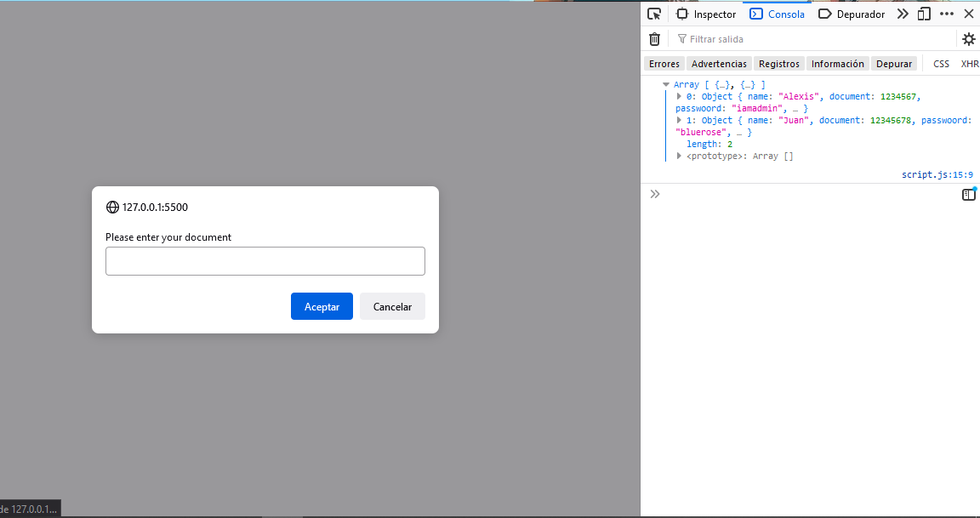Clear the console output with the trash icon
Viewport: 980px width, 518px height.
pos(654,38)
